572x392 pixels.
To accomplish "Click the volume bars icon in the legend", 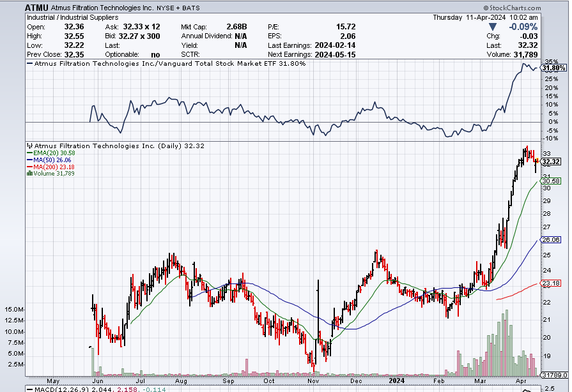I will (29, 174).
